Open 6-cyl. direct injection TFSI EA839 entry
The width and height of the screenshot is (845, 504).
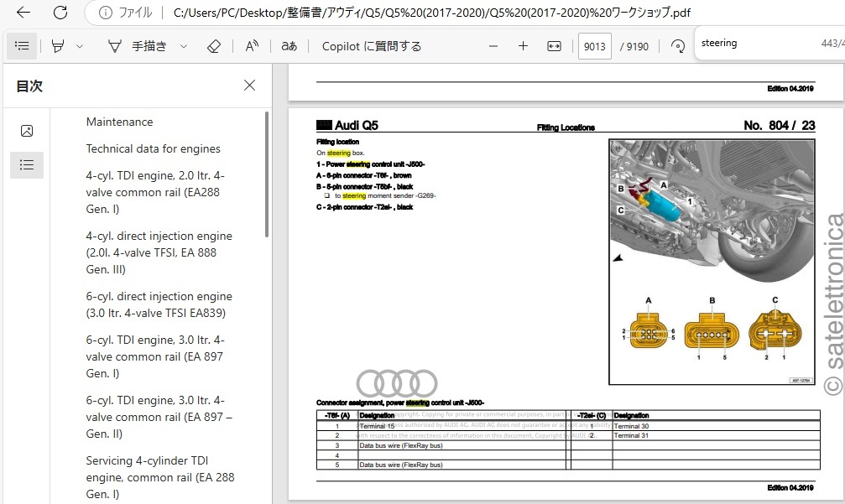tap(159, 304)
